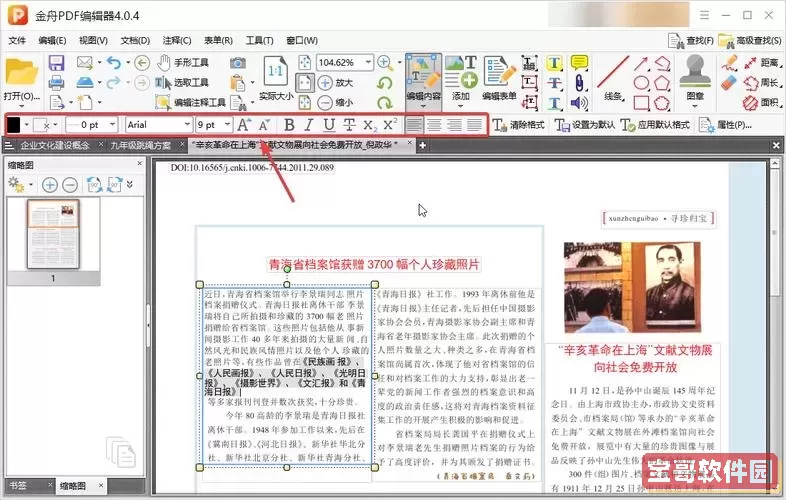Toggle bold text formatting

(289, 125)
